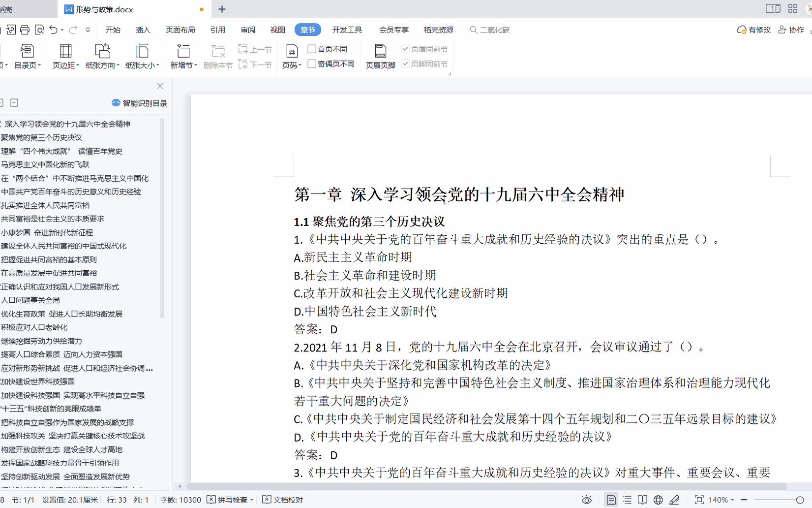Click the 协作 (collaborate) button
The width and height of the screenshot is (812, 508).
pyautogui.click(x=791, y=30)
